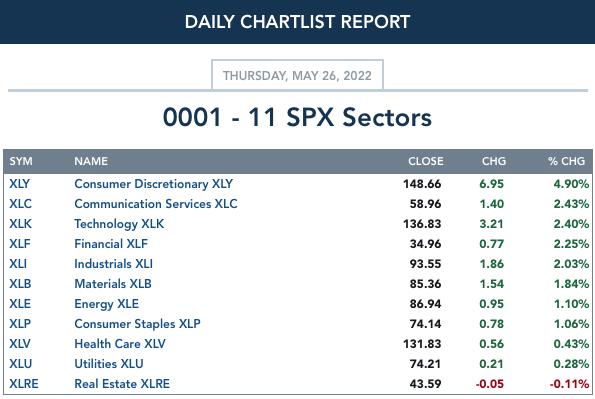
Task: Open the XLY symbol link
Action: pyautogui.click(x=19, y=184)
